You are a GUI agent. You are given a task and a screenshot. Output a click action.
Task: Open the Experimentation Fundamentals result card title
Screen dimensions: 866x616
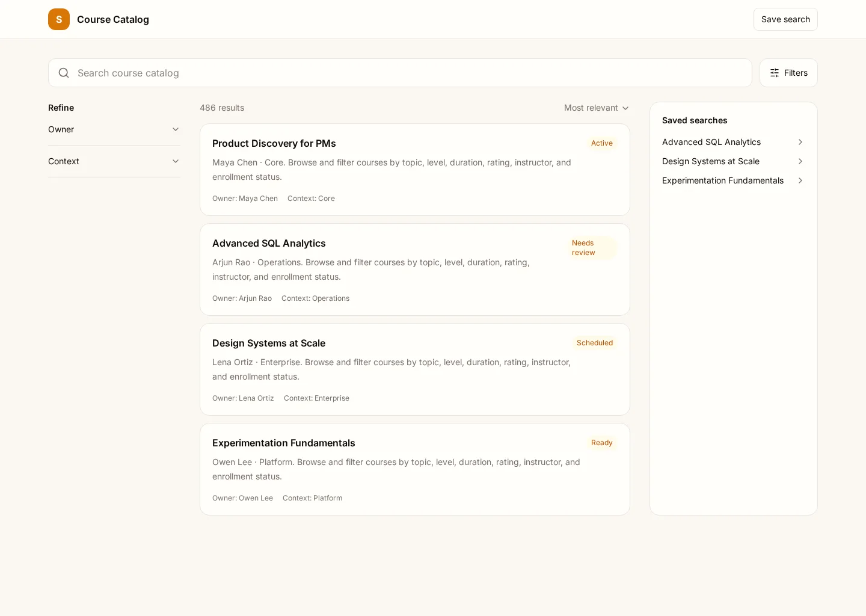click(x=284, y=443)
